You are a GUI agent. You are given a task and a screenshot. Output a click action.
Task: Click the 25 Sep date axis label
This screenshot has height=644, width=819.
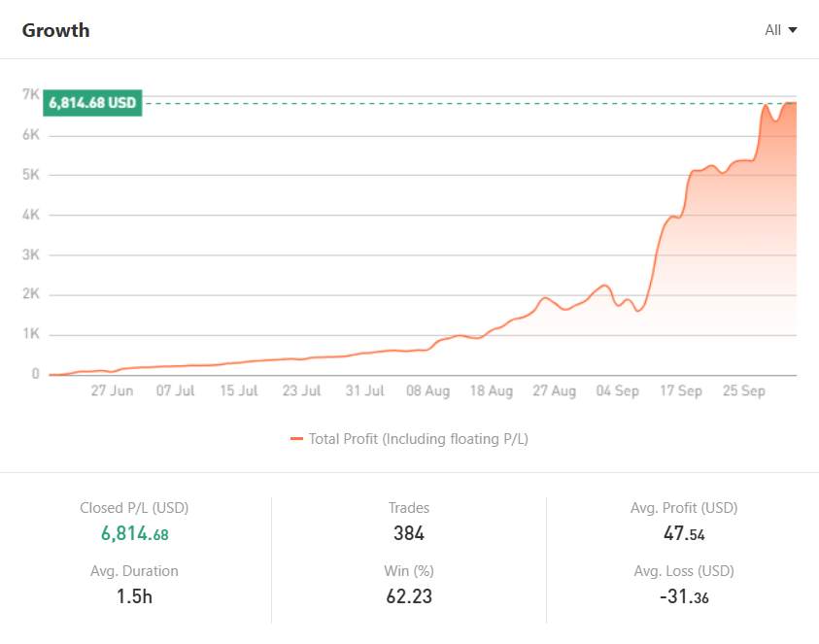click(x=743, y=391)
